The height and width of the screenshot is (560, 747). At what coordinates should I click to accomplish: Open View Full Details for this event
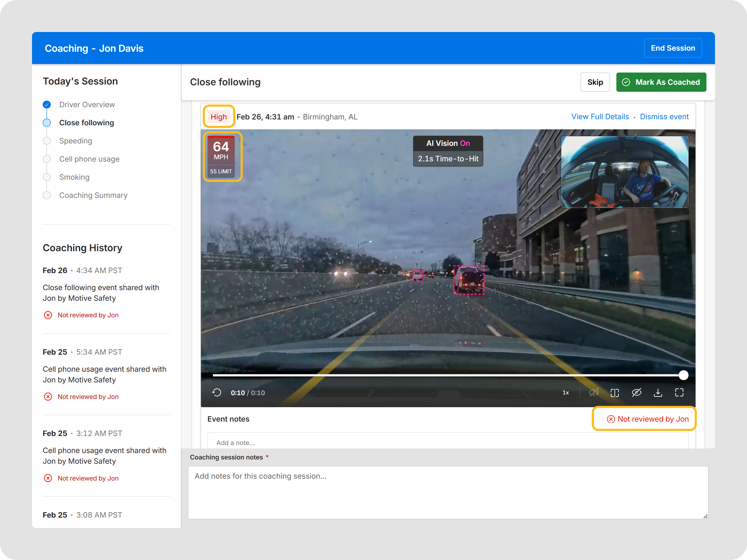[x=600, y=117]
